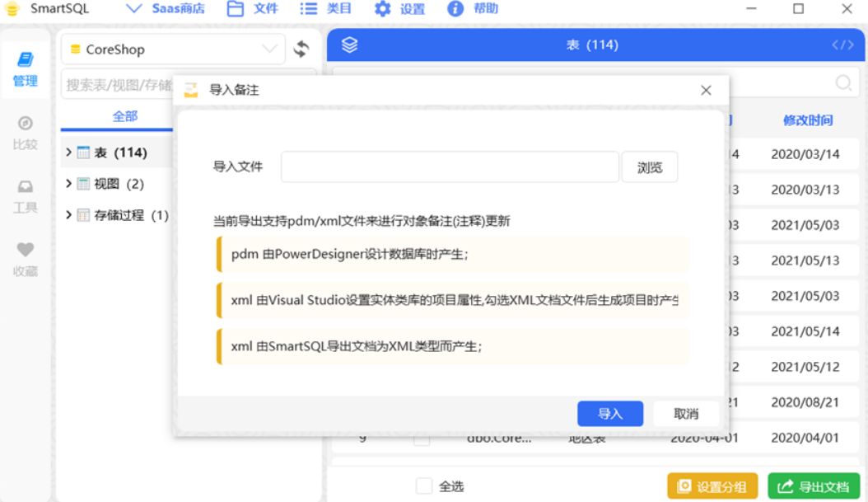Click the layers icon in the blue header

[349, 45]
